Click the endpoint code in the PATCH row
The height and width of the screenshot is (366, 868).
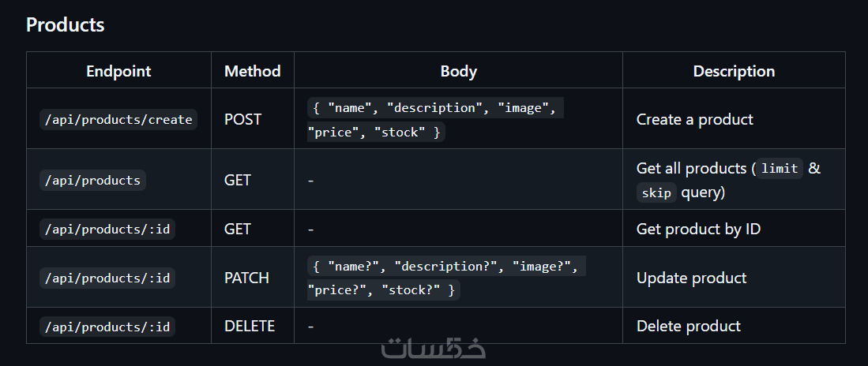(107, 278)
